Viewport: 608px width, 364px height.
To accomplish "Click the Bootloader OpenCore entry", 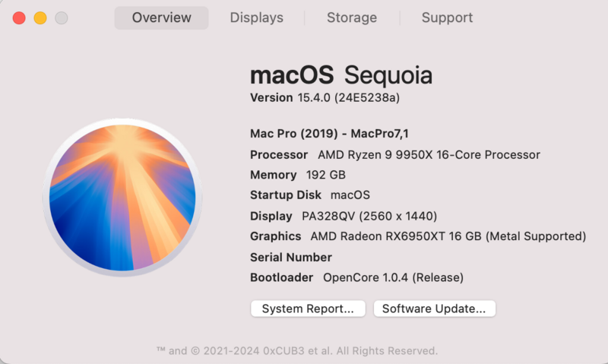I will [356, 277].
